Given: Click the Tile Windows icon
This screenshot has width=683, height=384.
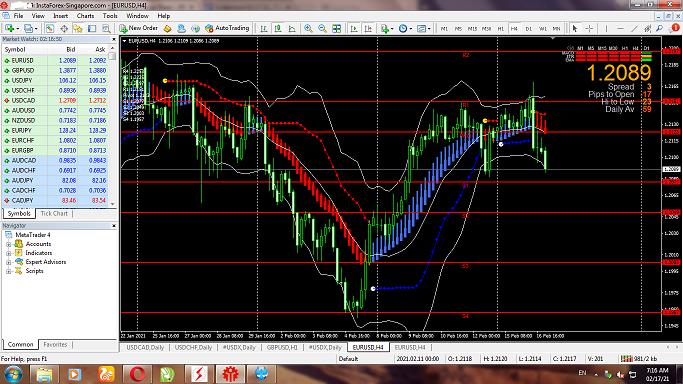Looking at the screenshot, I should [337, 28].
